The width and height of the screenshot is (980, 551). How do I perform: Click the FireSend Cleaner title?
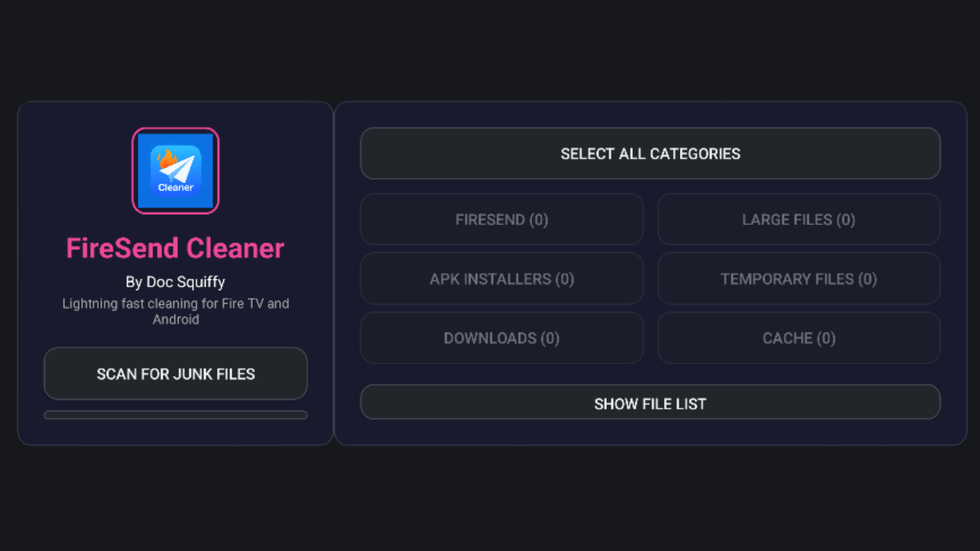(x=176, y=248)
